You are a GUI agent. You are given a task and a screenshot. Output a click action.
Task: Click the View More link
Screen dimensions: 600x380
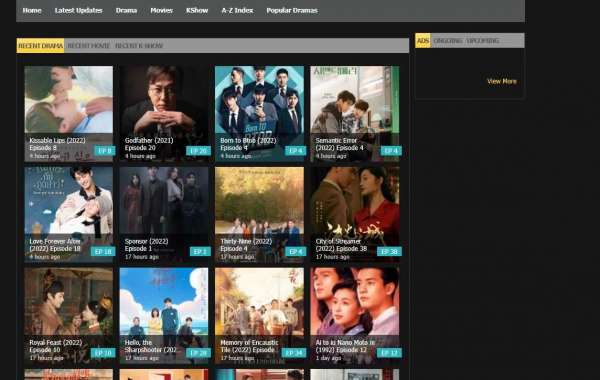(x=502, y=81)
